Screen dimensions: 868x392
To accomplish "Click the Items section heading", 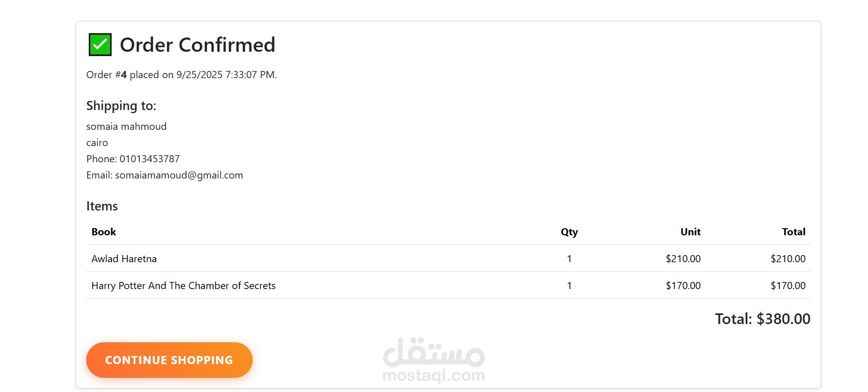I will (x=102, y=206).
